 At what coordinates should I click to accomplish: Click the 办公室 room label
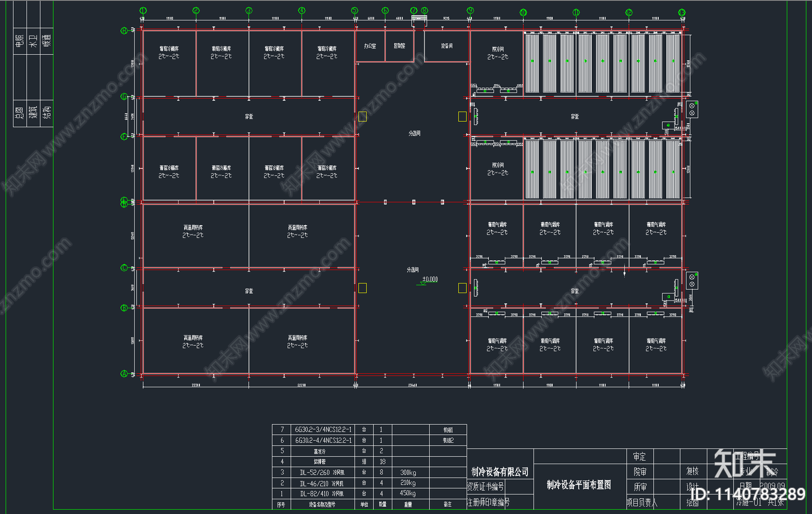(370, 46)
